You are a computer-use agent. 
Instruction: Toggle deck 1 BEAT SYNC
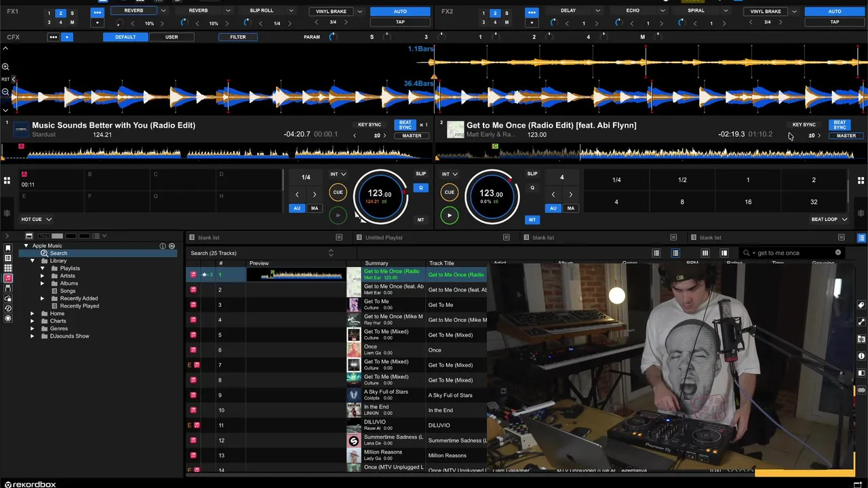[x=405, y=125]
